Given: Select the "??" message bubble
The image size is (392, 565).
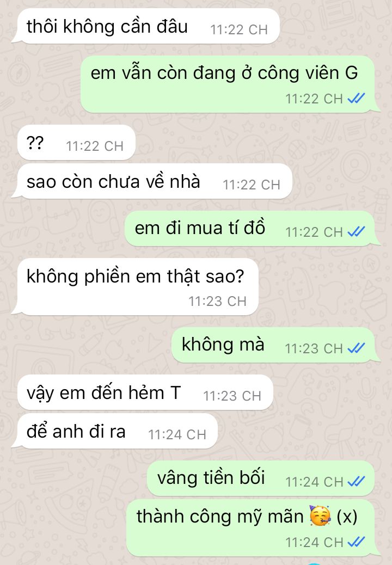Looking at the screenshot, I should [x=76, y=143].
